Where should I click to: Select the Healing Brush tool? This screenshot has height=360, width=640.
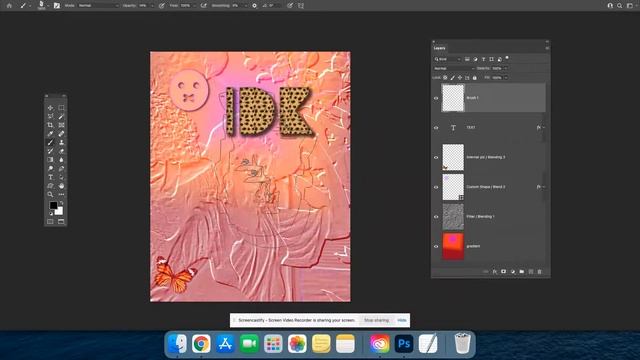(x=61, y=133)
